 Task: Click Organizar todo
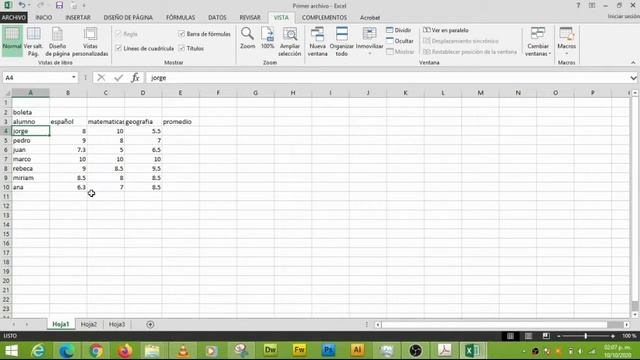pyautogui.click(x=342, y=42)
